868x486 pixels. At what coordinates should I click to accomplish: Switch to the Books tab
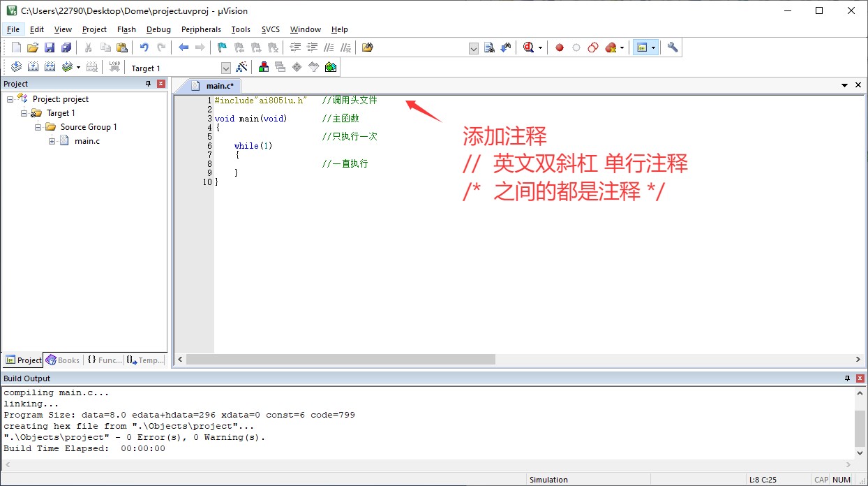(63, 360)
